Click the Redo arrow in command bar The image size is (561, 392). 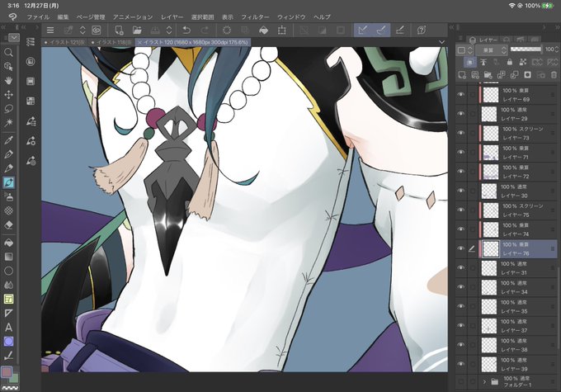tap(205, 30)
